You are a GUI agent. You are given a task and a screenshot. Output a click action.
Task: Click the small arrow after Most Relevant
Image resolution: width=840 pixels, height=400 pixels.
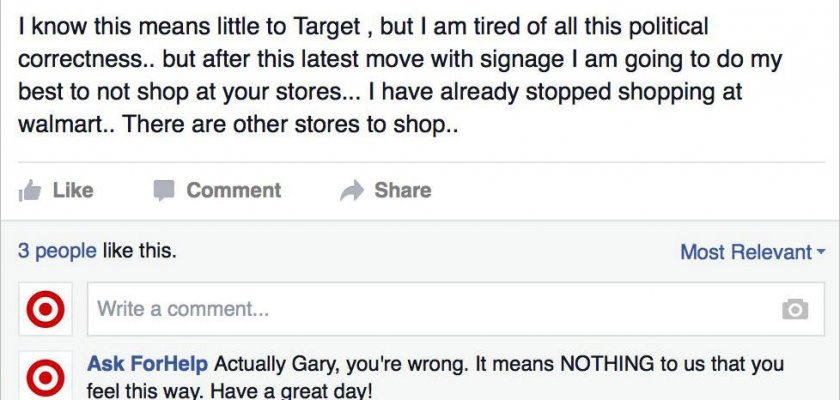(821, 252)
